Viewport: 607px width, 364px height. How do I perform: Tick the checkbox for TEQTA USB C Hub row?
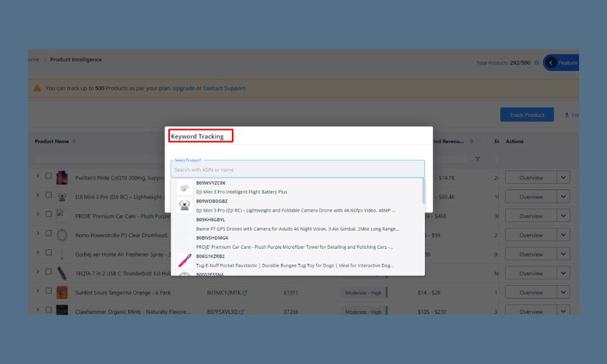coord(49,272)
